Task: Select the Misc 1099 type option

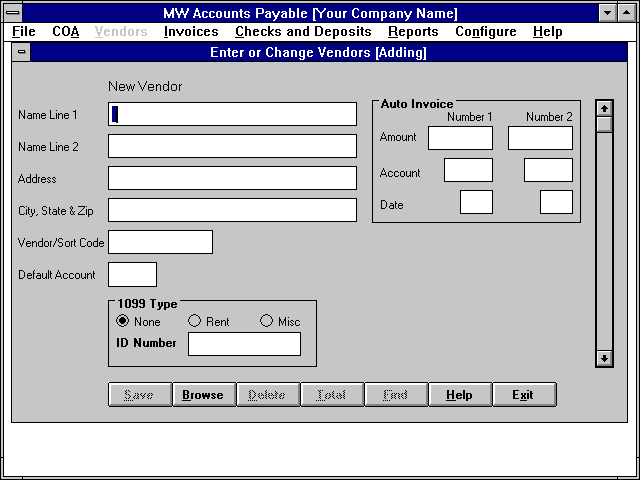Action: pyautogui.click(x=267, y=321)
